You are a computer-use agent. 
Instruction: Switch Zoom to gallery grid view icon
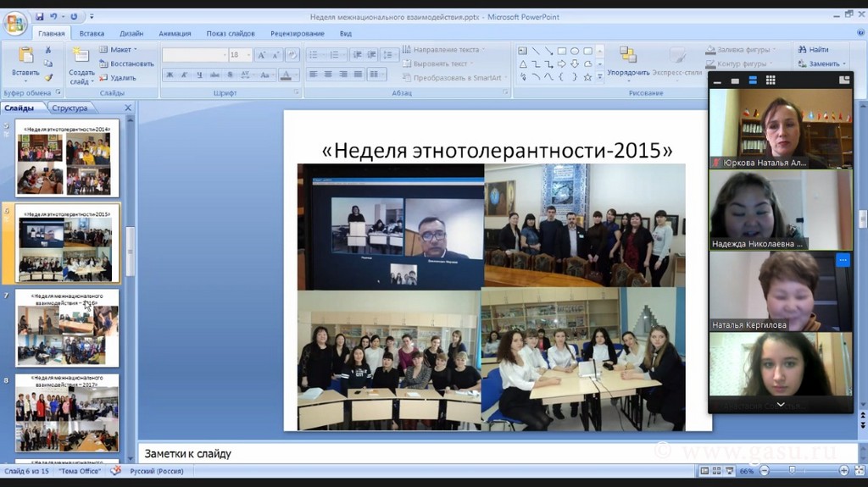771,80
